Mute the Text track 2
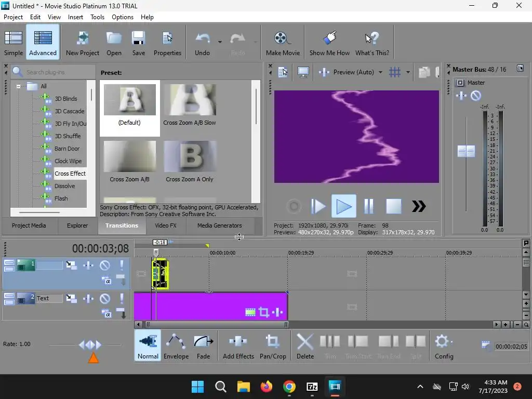Screen dimensions: 532x399 point(105,299)
